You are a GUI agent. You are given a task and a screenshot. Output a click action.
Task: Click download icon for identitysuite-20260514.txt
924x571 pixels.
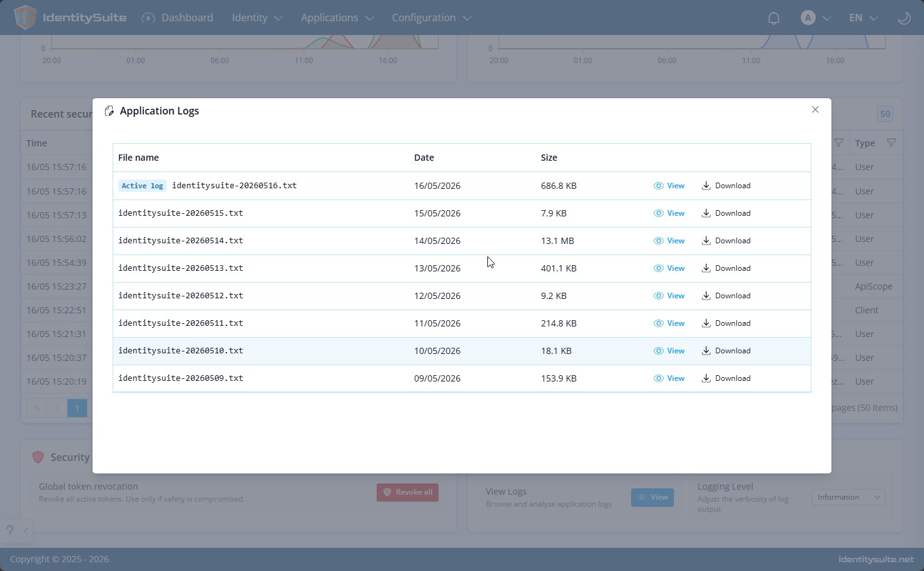[x=706, y=241]
